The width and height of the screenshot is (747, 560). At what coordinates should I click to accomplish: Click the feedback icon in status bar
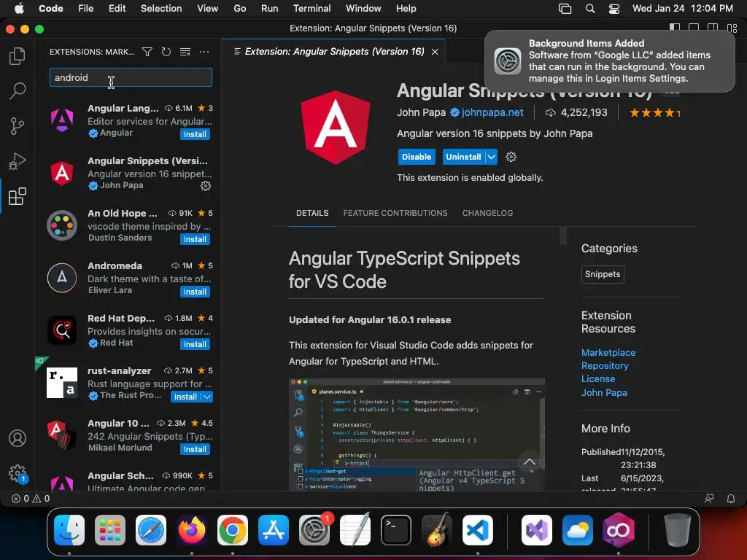point(709,499)
